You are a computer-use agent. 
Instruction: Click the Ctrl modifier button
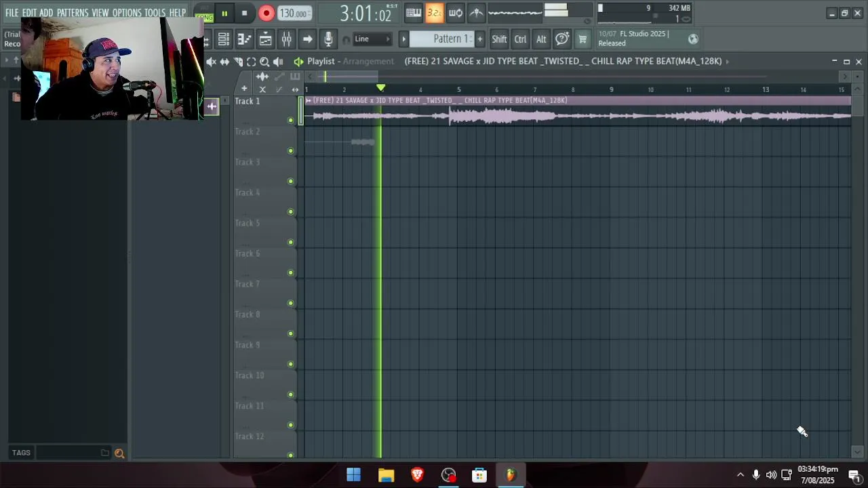click(x=520, y=39)
